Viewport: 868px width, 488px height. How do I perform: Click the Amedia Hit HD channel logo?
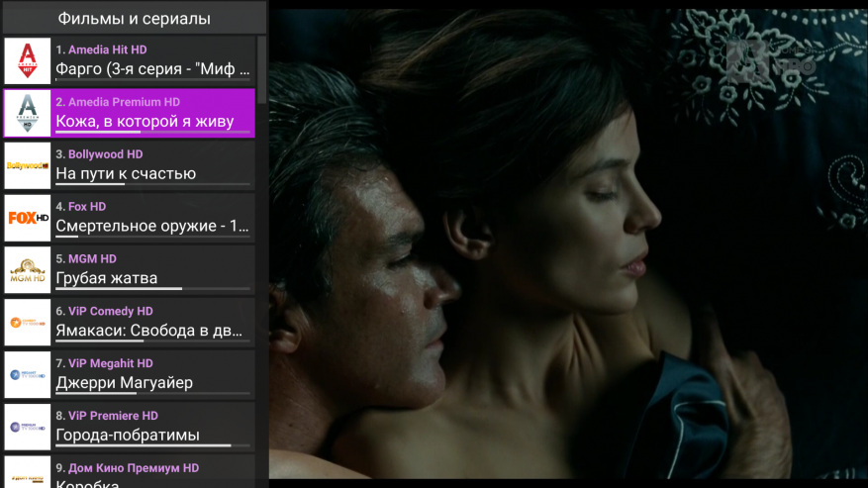click(x=27, y=61)
